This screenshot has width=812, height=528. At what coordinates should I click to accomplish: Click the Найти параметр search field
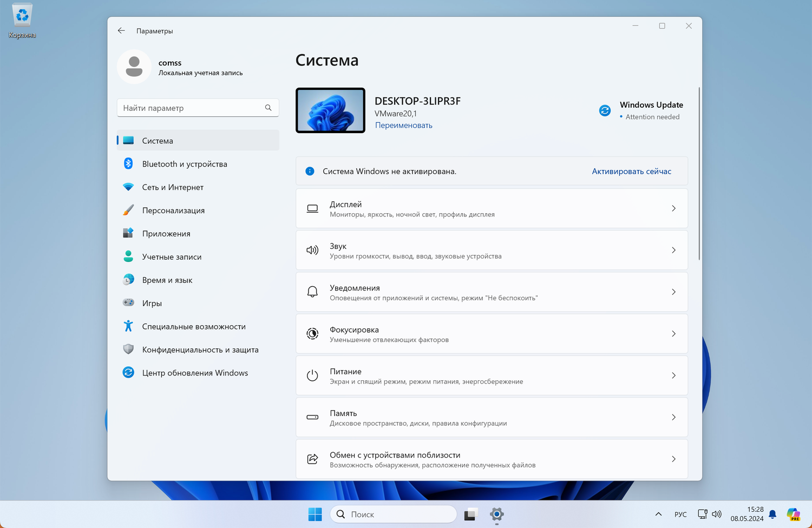(198, 108)
